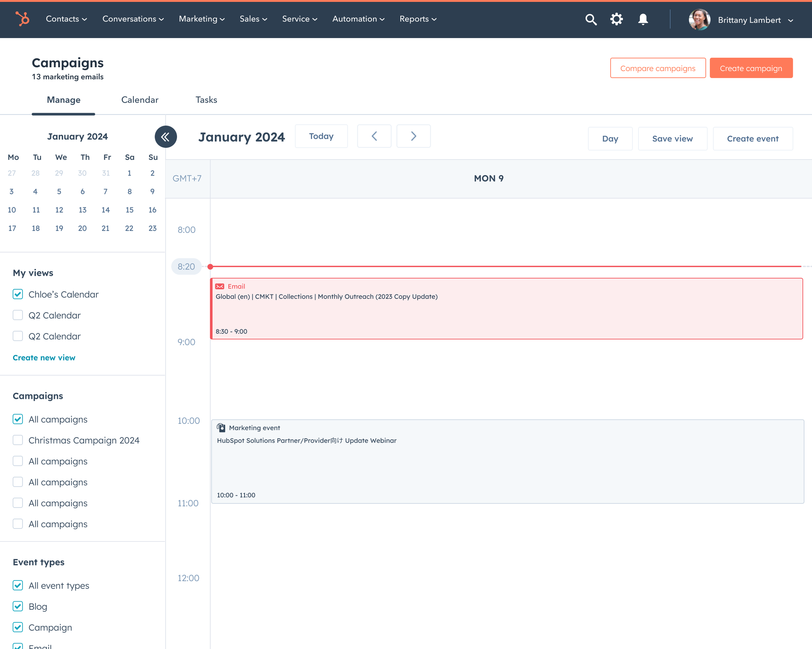Select January 15 in mini calendar
The image size is (812, 649).
pos(129,210)
